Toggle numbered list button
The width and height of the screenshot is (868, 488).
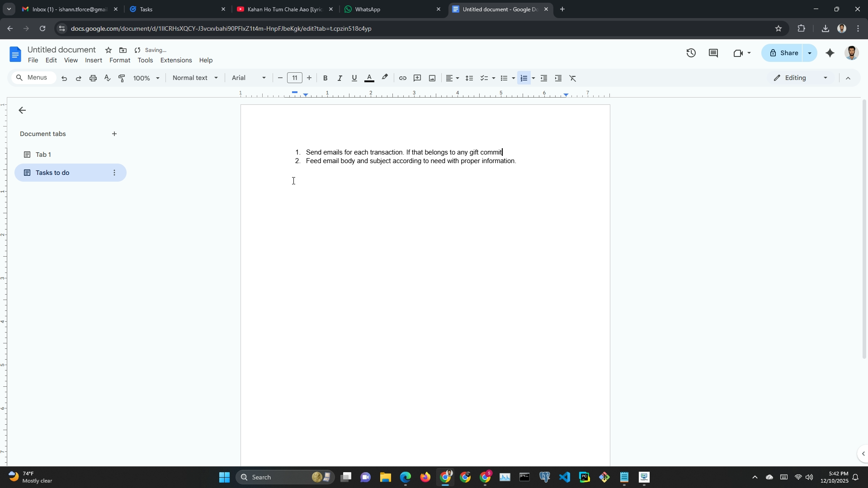pyautogui.click(x=524, y=78)
